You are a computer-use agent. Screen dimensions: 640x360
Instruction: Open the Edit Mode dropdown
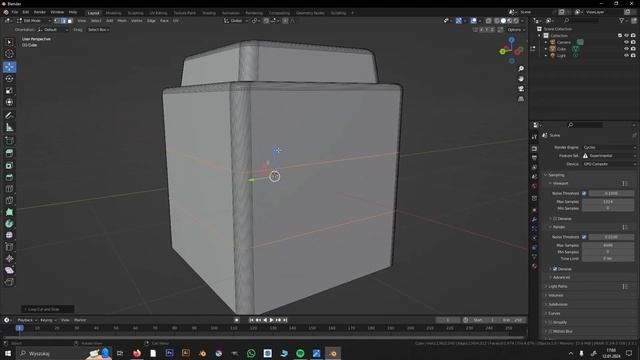[34, 20]
